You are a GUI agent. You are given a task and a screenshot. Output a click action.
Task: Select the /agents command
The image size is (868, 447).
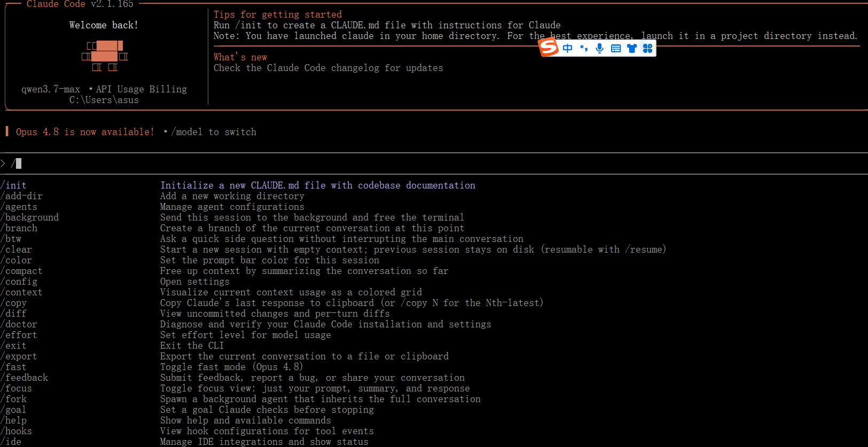point(19,207)
